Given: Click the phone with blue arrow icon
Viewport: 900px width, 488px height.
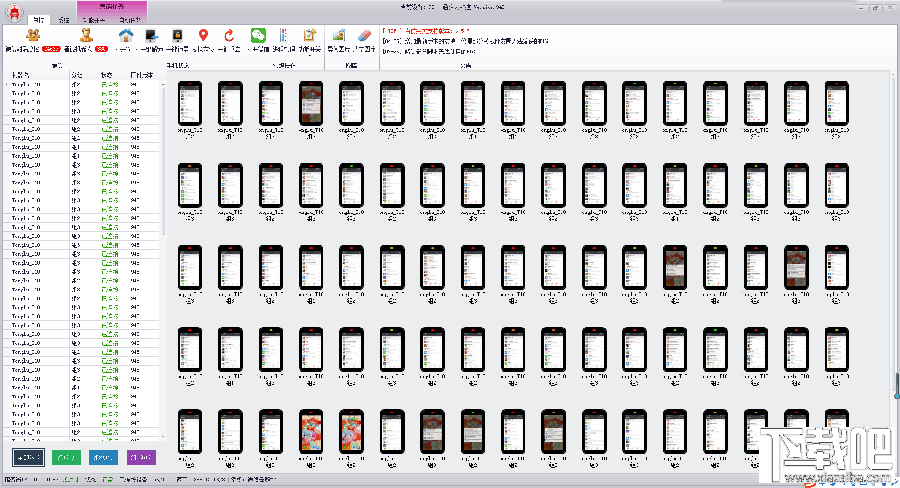Looking at the screenshot, I should 152,36.
